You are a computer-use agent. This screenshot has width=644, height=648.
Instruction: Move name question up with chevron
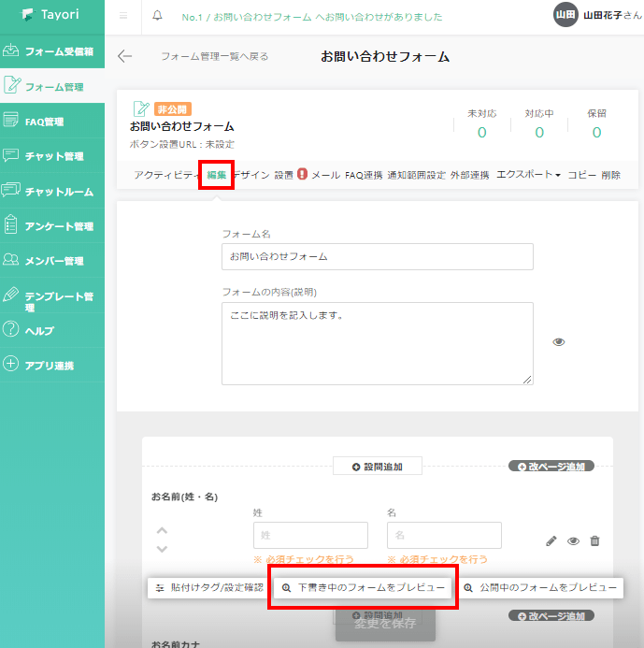tap(162, 530)
